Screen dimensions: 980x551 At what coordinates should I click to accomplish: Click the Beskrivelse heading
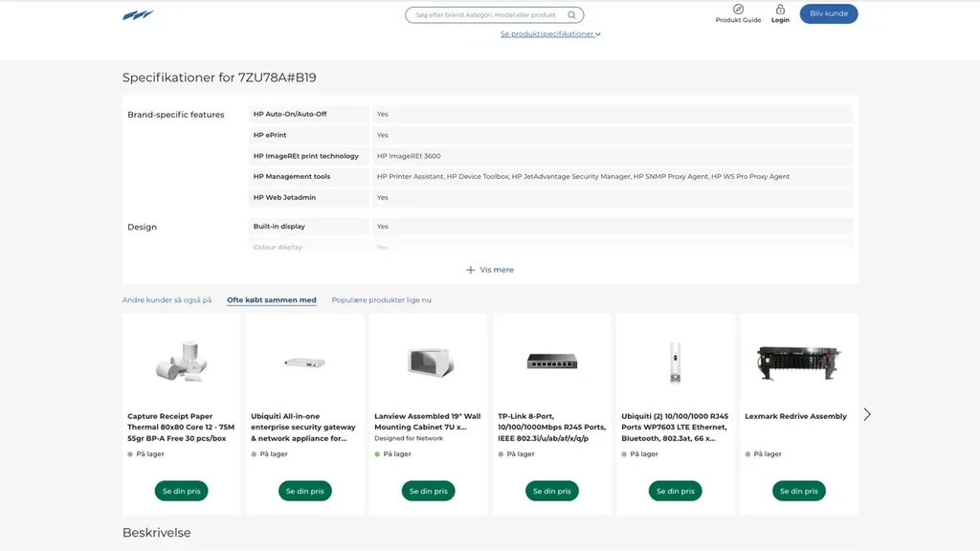tap(157, 533)
